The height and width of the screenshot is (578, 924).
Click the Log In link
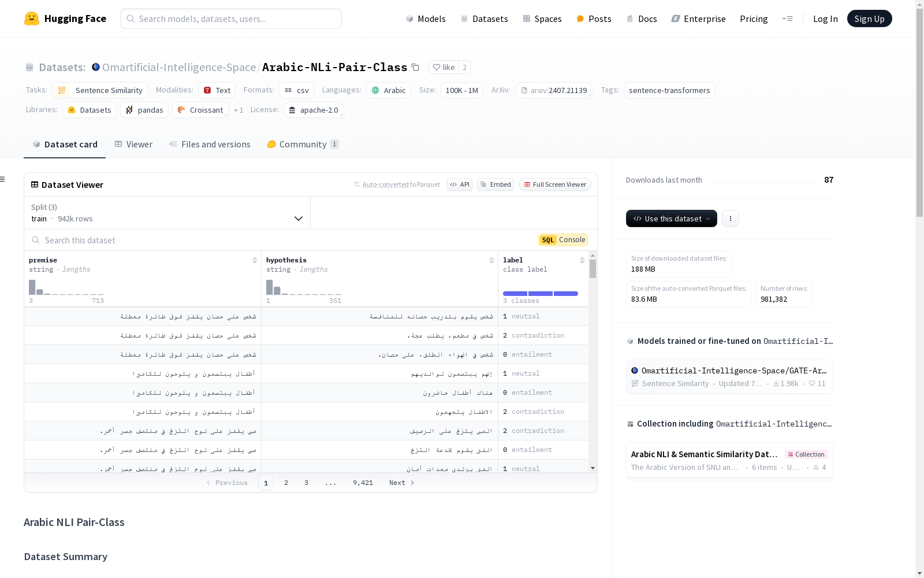(825, 18)
